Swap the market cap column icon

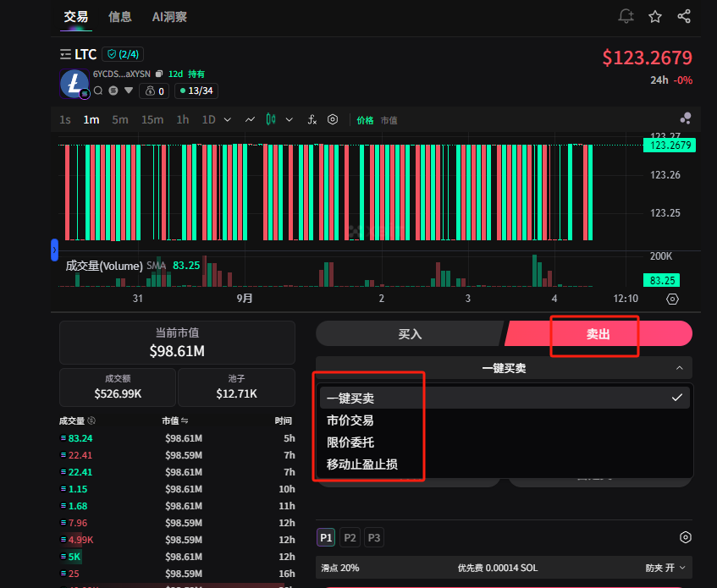click(x=185, y=420)
